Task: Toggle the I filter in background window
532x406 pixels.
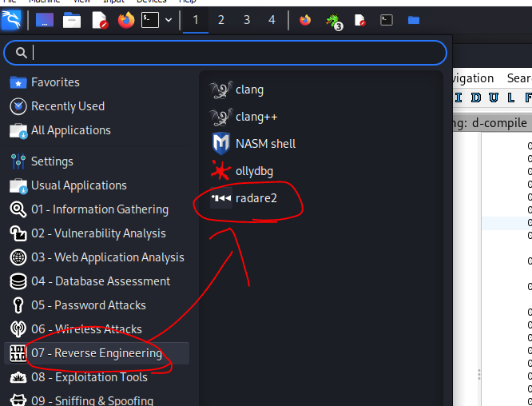Action: click(x=459, y=98)
